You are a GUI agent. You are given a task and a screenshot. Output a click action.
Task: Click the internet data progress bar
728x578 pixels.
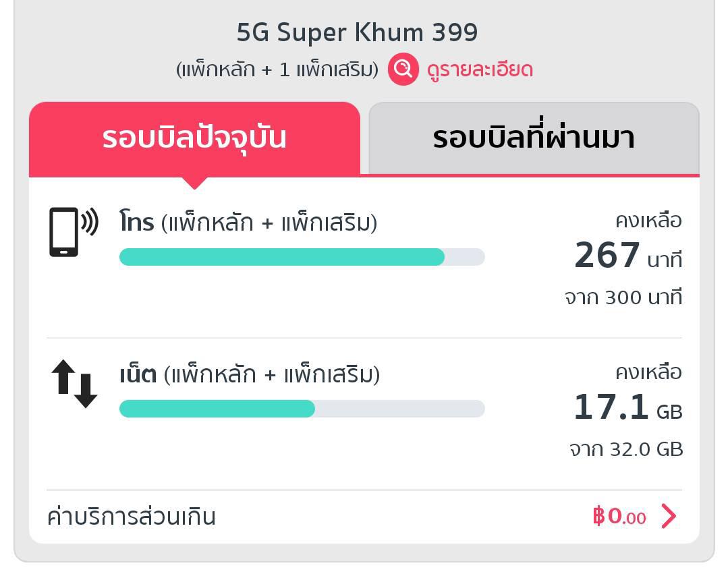pos(302,409)
